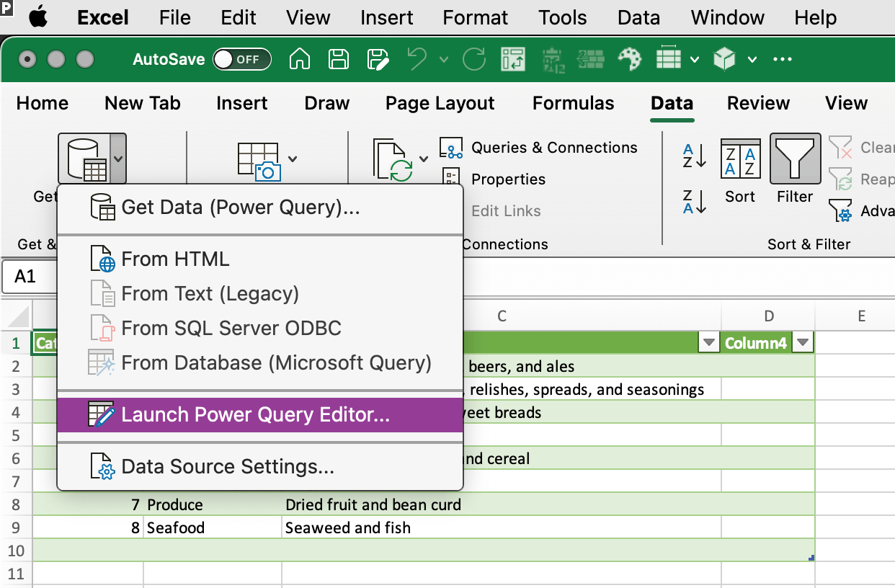Switch to the Home ribbon tab
This screenshot has height=588, width=895.
(x=43, y=103)
